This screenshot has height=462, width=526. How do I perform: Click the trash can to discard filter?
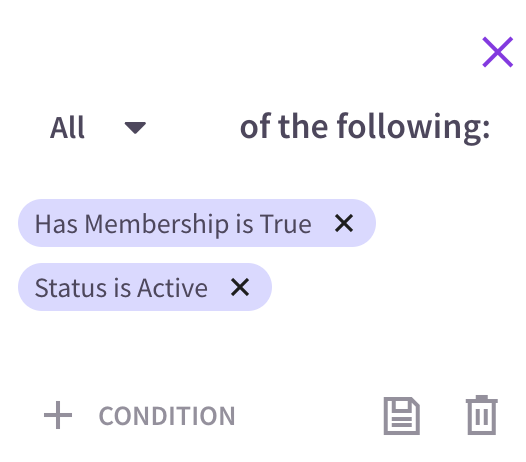coord(482,415)
